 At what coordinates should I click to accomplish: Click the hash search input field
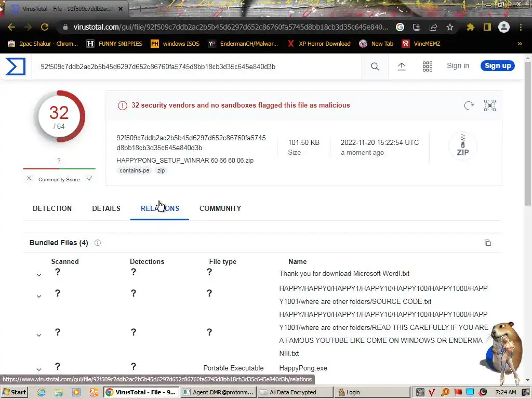197,66
